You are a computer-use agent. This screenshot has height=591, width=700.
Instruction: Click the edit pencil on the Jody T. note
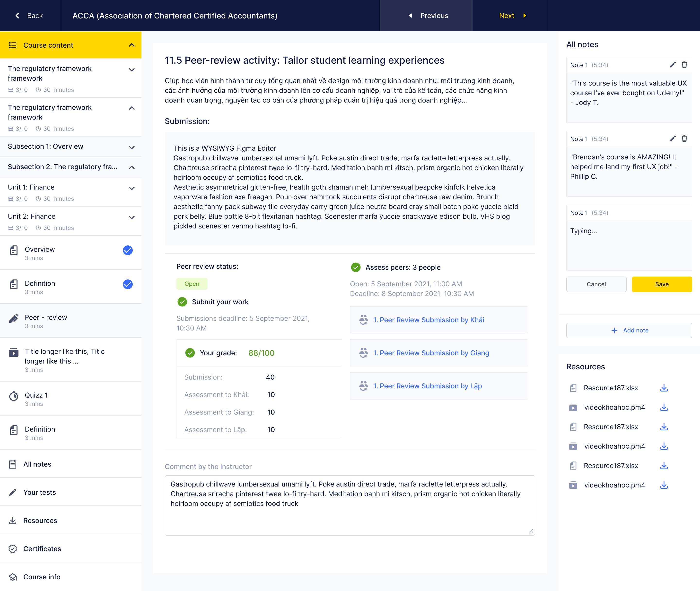[673, 65]
